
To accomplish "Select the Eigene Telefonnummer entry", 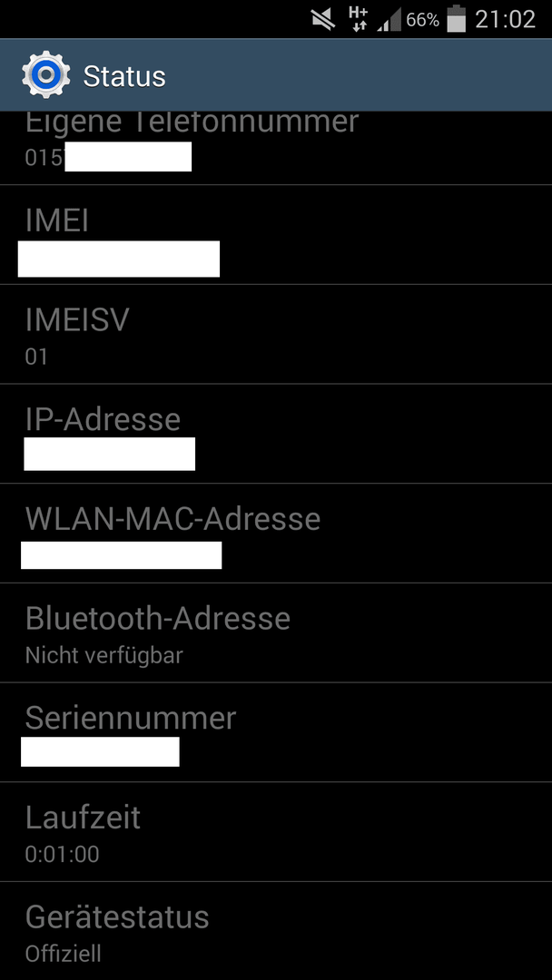I will click(276, 148).
